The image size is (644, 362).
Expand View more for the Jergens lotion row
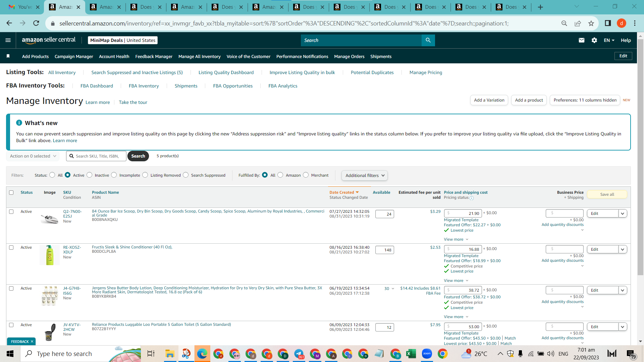[456, 317]
